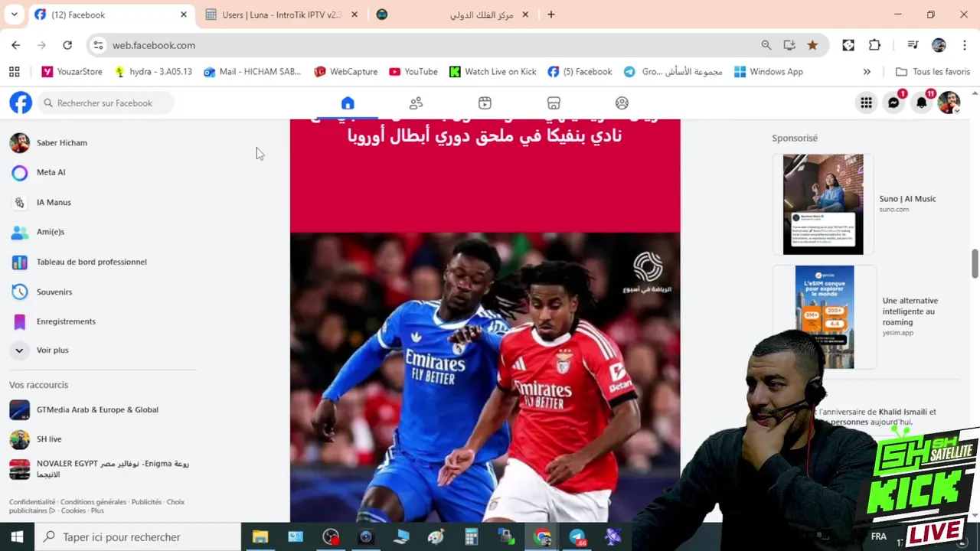The image size is (980, 551).
Task: Open the Messenger icon
Action: click(893, 103)
